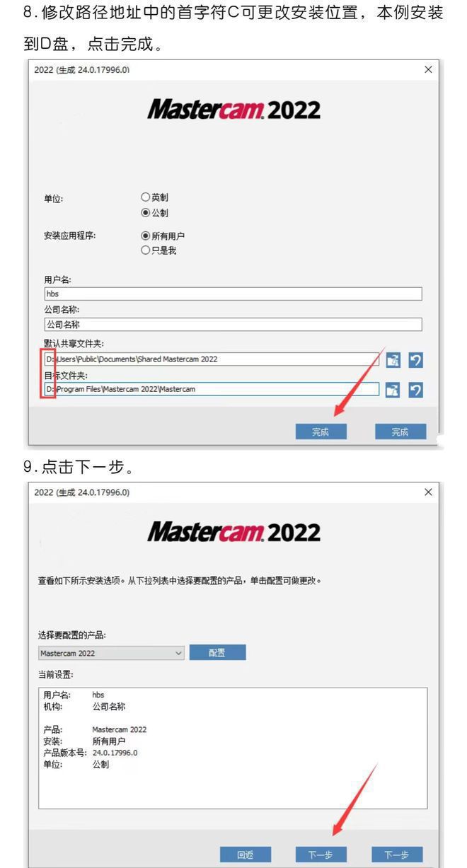467x868 pixels.
Task: Reset default shared folder path icon
Action: coord(415,360)
